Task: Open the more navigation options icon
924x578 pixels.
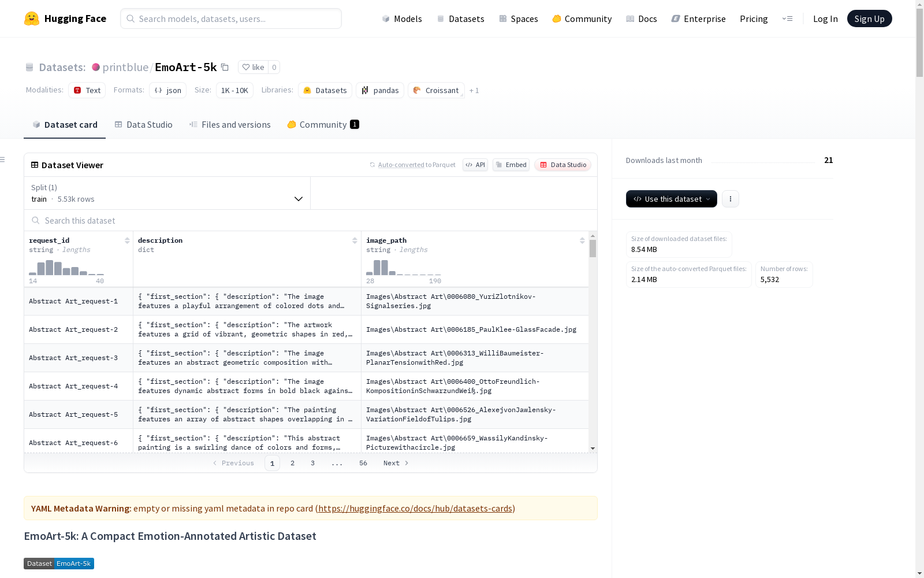Action: coord(787,18)
